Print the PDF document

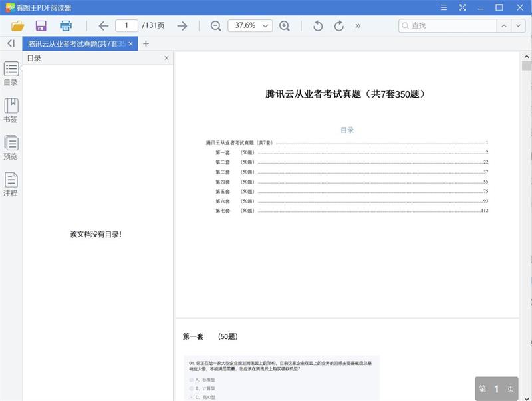(x=65, y=26)
